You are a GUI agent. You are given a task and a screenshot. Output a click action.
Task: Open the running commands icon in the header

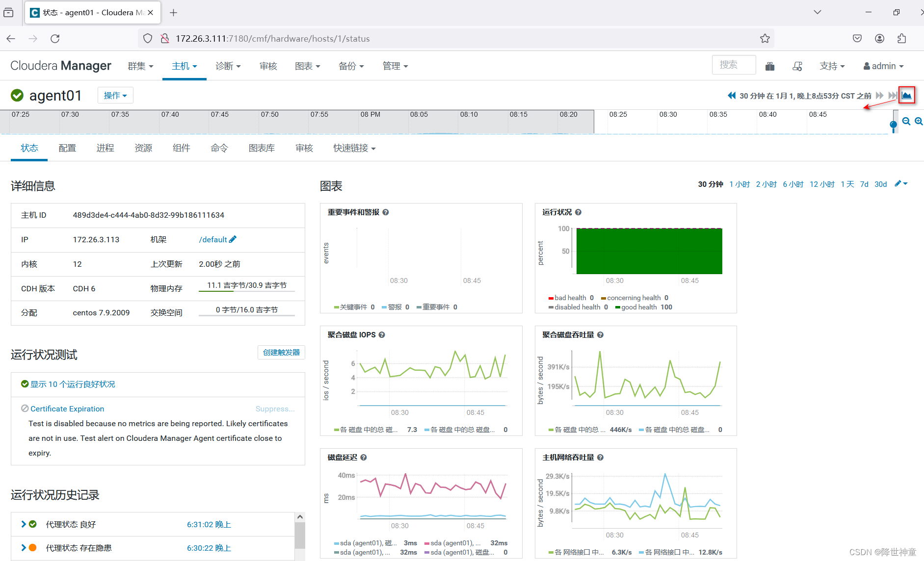(x=797, y=66)
